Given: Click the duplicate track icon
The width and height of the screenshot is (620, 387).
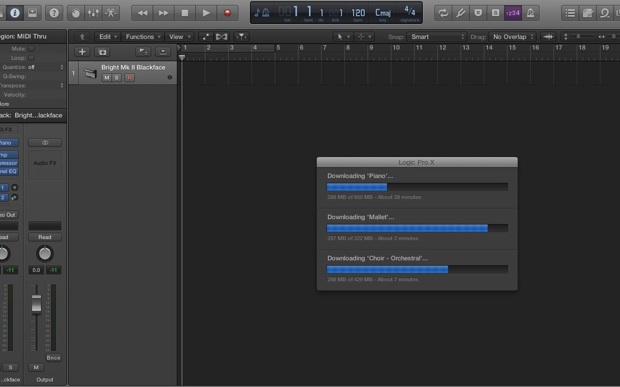Looking at the screenshot, I should 102,52.
